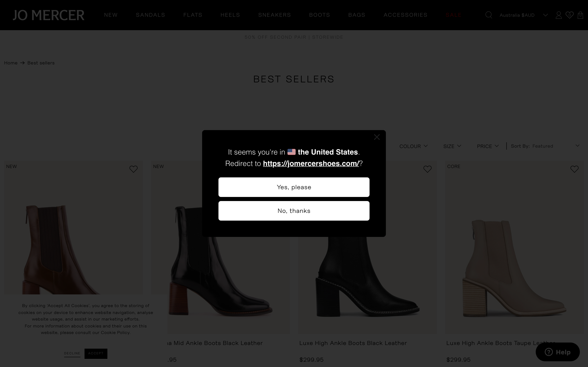The height and width of the screenshot is (367, 588).
Task: Open the SALE menu item
Action: tap(454, 15)
